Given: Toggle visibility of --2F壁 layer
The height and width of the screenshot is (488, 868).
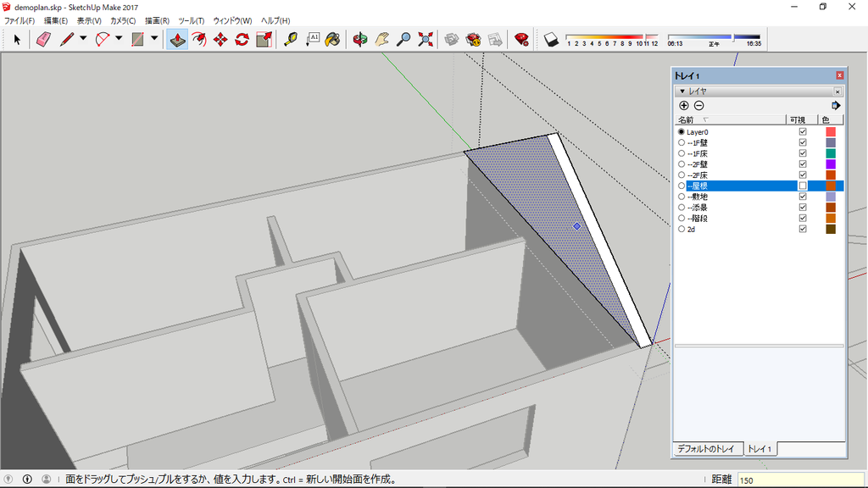Looking at the screenshot, I should pyautogui.click(x=803, y=164).
